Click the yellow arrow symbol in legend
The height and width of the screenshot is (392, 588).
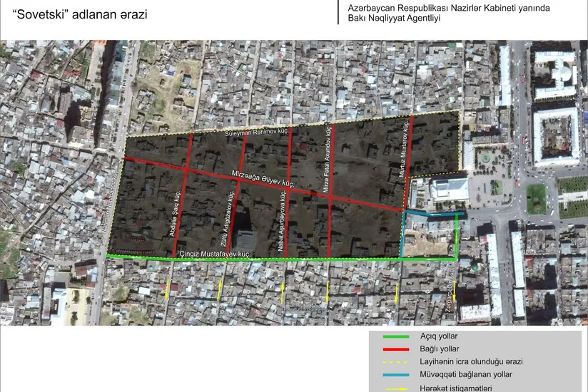397,389
